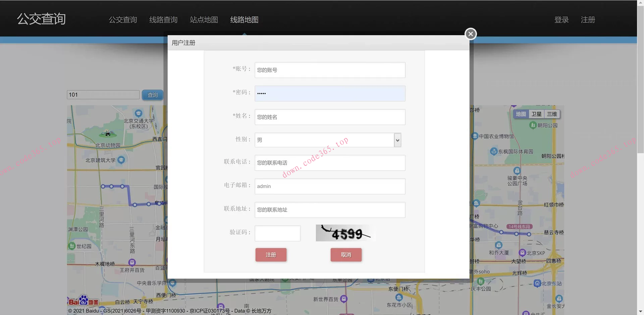Image resolution: width=644 pixels, height=315 pixels.
Task: Click the Beijing East Station marker
Action: tap(537, 283)
